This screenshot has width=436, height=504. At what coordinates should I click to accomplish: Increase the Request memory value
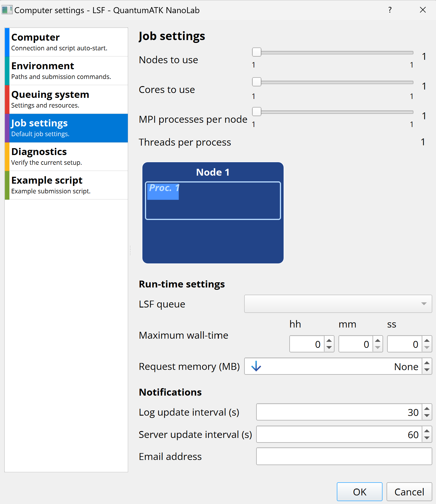click(427, 363)
